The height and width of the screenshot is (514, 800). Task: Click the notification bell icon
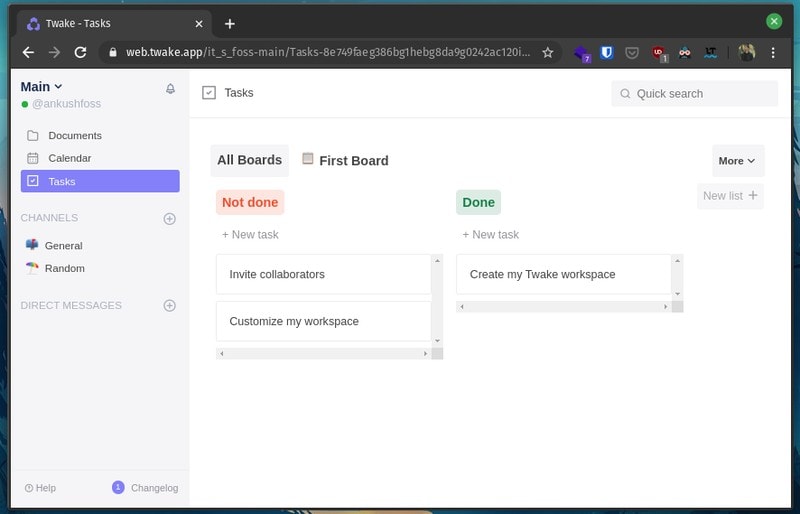[x=170, y=88]
